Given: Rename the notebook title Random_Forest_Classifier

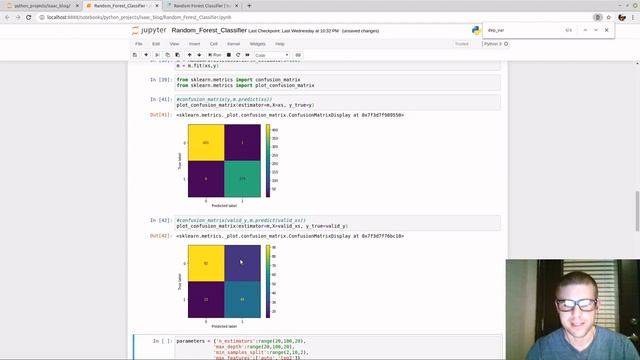Looking at the screenshot, I should click(x=209, y=30).
